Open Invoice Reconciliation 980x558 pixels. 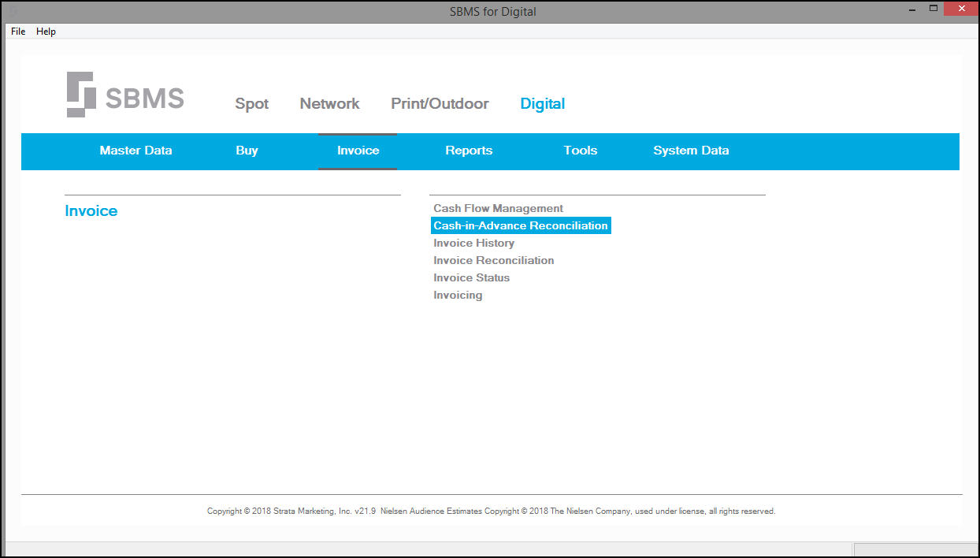[493, 260]
